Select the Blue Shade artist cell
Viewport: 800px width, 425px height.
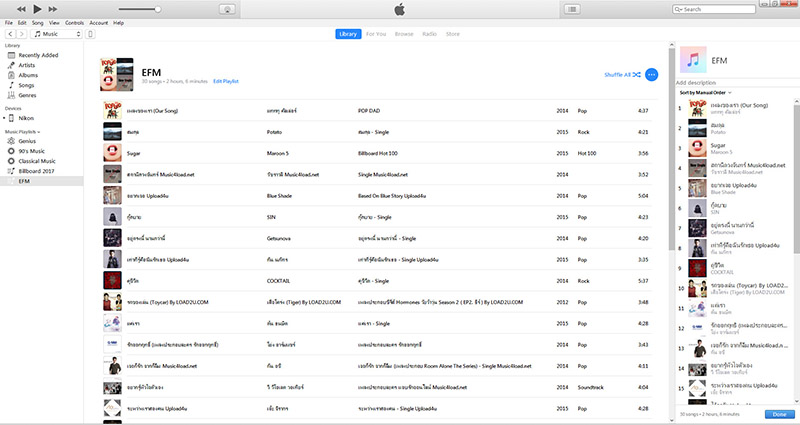[279, 196]
